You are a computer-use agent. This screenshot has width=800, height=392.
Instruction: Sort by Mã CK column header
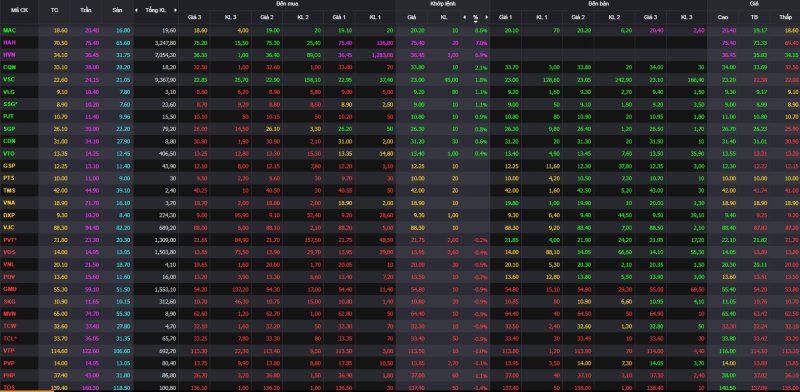coord(20,10)
